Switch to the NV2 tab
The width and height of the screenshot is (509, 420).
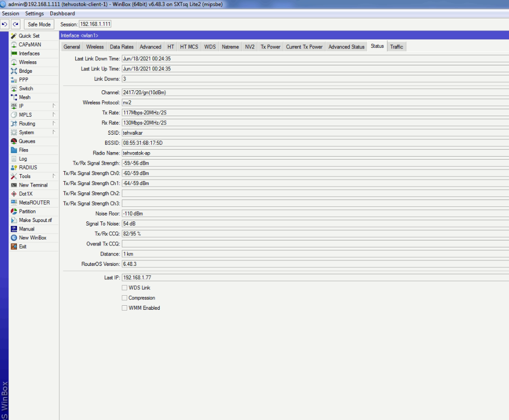pos(250,47)
